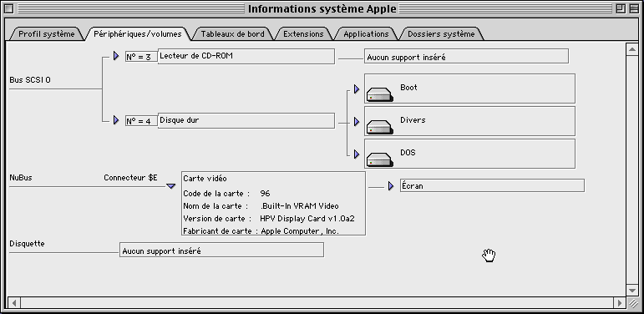Viewport: 644px width, 314px height.
Task: Click CD-ROM's Aucun support inséré box
Action: [466, 56]
